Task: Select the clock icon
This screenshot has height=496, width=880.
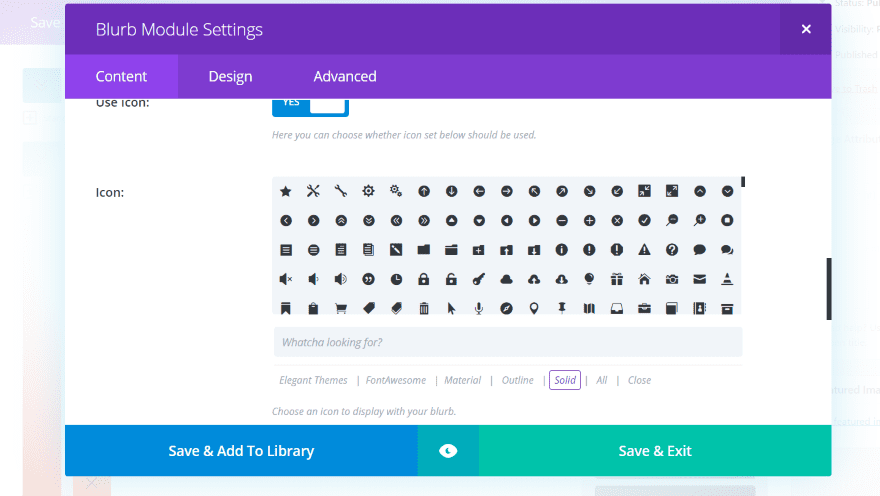Action: click(396, 279)
